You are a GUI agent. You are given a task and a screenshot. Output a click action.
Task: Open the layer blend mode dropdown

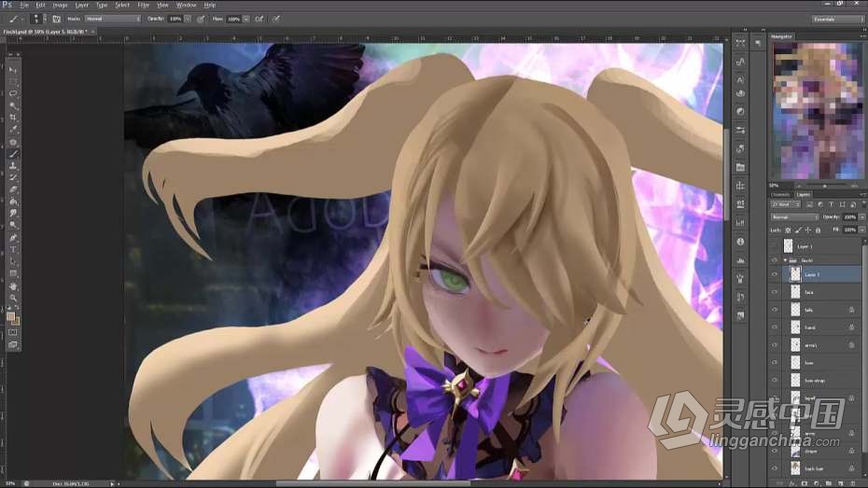point(793,216)
